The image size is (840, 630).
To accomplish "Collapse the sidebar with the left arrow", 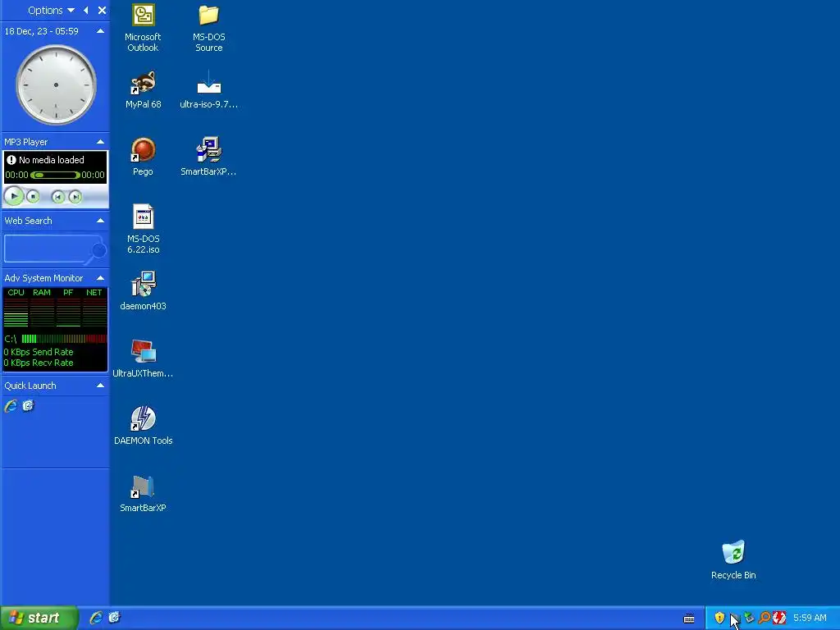I will tap(85, 10).
